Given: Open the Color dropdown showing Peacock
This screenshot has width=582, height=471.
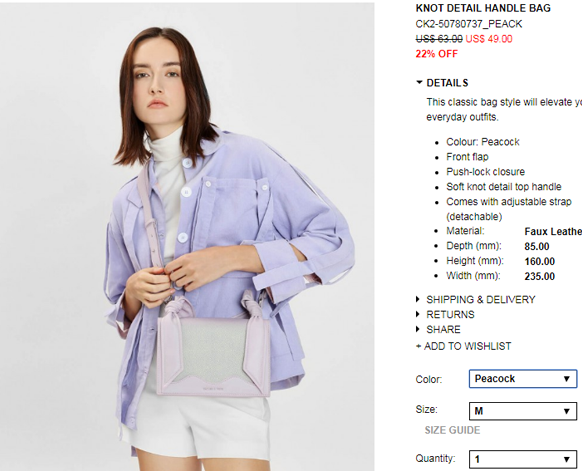Looking at the screenshot, I should click(x=523, y=379).
